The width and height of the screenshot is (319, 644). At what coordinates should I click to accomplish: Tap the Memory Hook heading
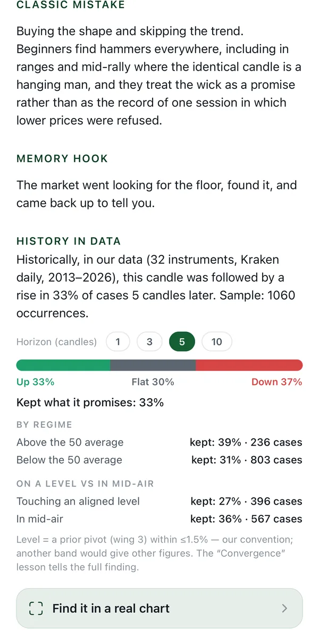coord(62,158)
